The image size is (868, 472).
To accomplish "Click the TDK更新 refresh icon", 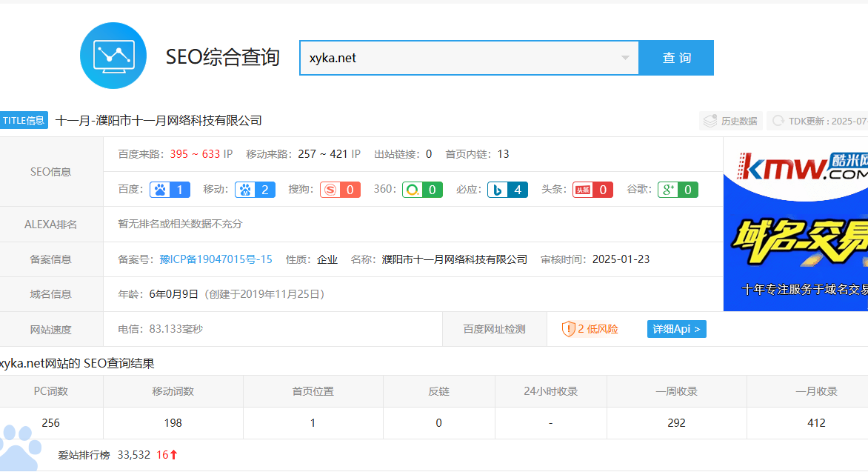I will click(777, 120).
